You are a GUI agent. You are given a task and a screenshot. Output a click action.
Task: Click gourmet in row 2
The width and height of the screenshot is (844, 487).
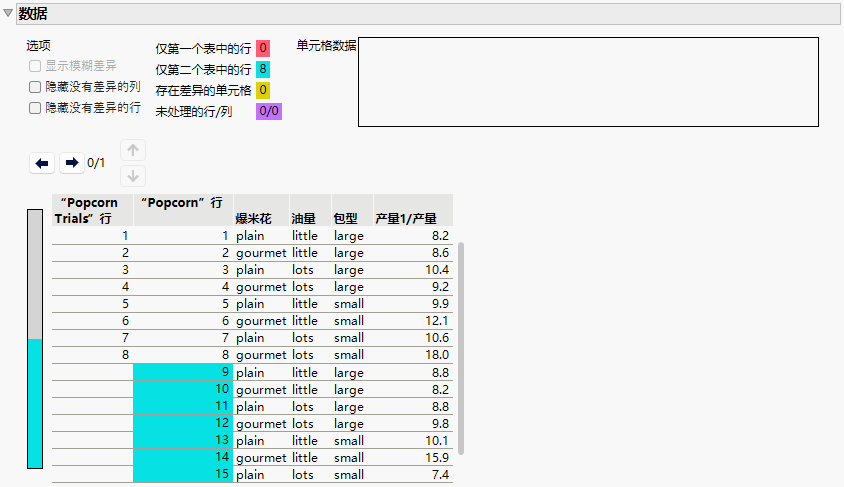261,253
